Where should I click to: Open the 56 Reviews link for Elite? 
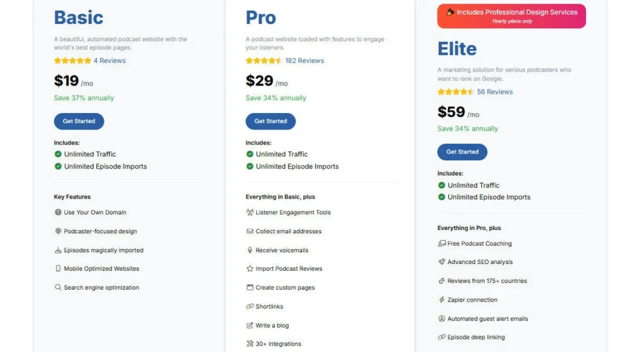495,92
